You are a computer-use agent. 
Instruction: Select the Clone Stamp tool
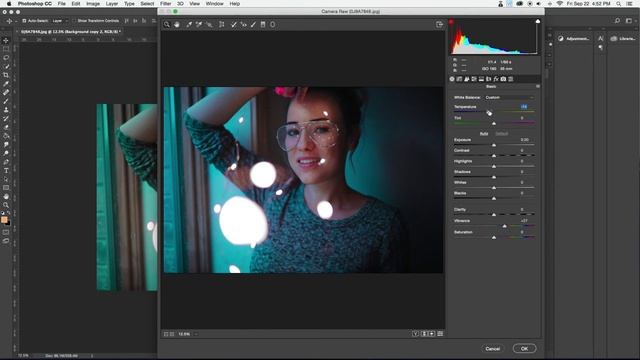click(6, 110)
